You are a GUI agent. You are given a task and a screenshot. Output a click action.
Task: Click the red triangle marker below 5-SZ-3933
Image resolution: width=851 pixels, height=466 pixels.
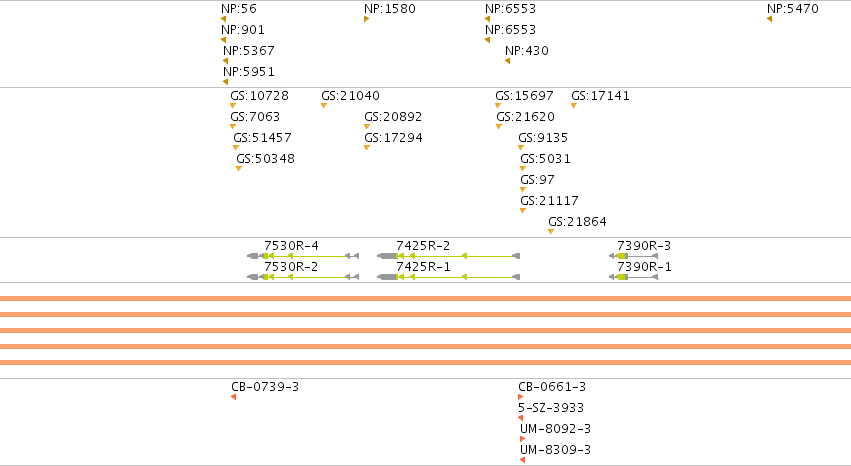[520, 418]
